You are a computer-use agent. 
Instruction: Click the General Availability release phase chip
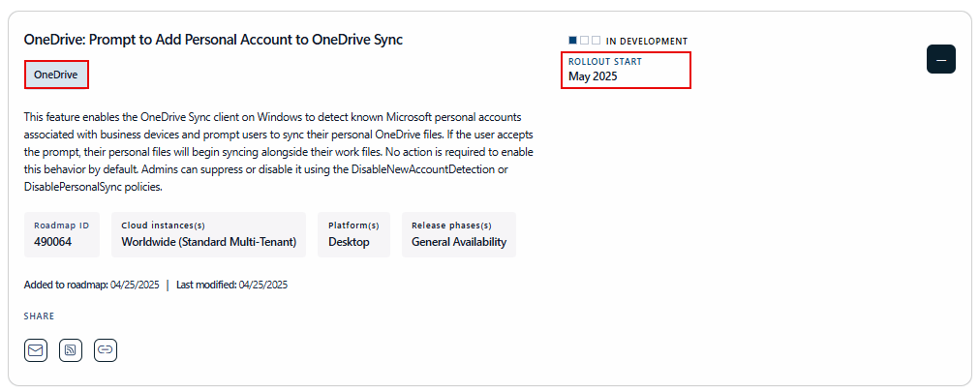point(458,234)
